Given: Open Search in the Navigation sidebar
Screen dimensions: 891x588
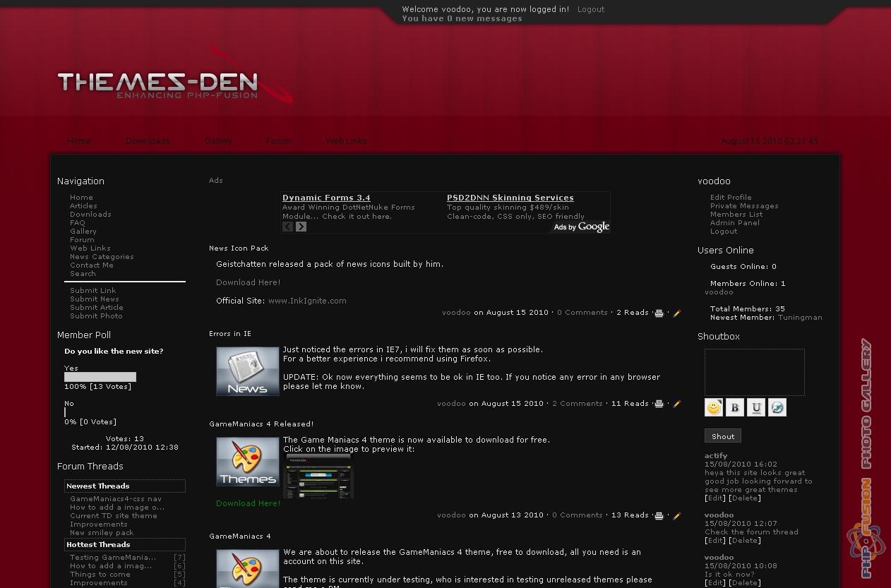Looking at the screenshot, I should 83,274.
